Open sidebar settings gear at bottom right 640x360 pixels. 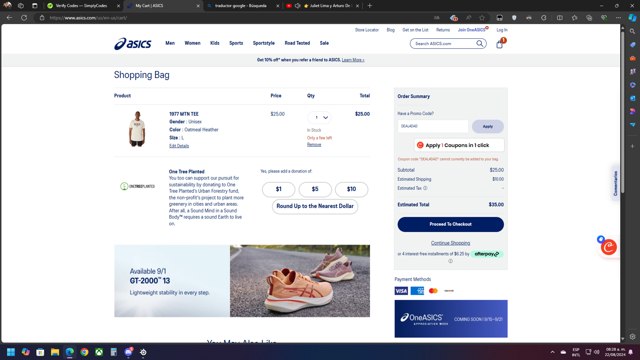pos(633,337)
